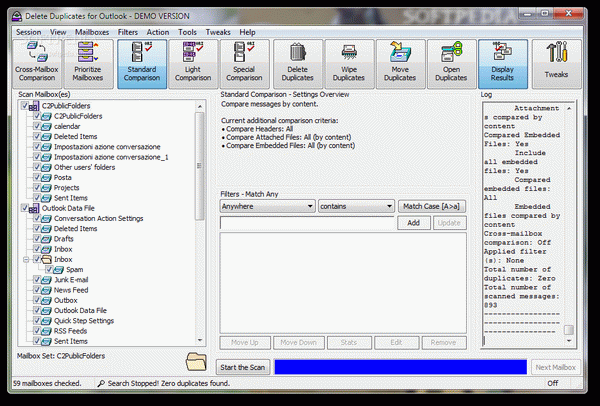The height and width of the screenshot is (406, 600).
Task: Click the Update filter button
Action: point(449,223)
